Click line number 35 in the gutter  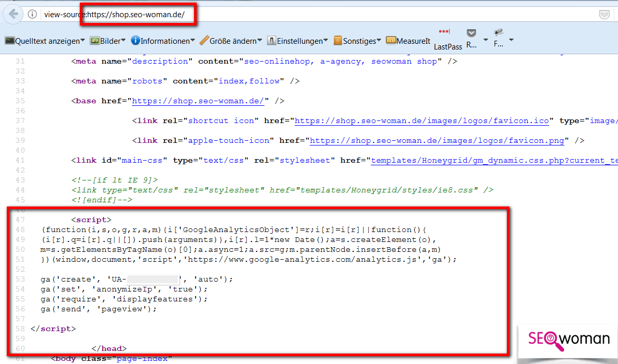pyautogui.click(x=20, y=101)
